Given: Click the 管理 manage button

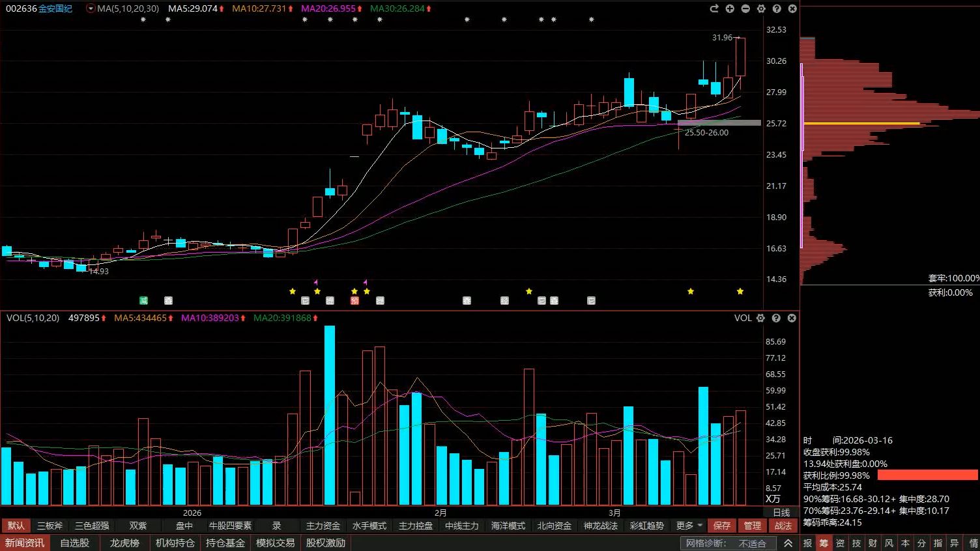Looking at the screenshot, I should click(753, 526).
